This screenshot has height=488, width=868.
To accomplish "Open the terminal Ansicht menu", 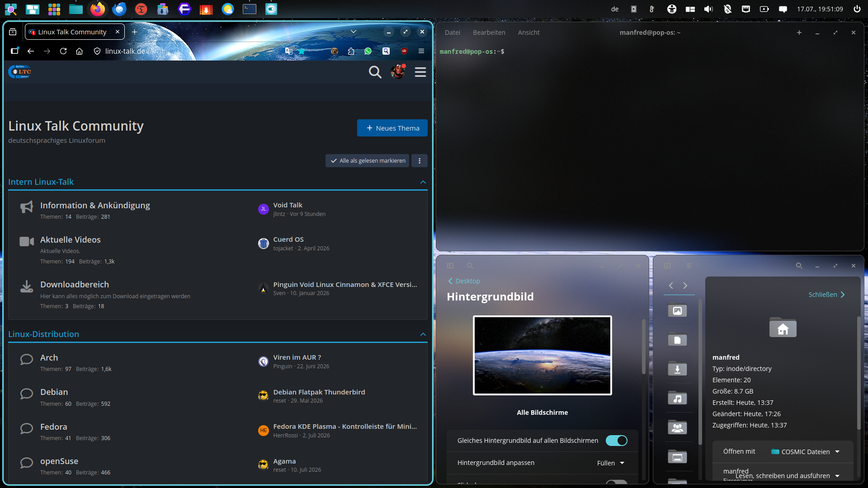I will [x=529, y=33].
